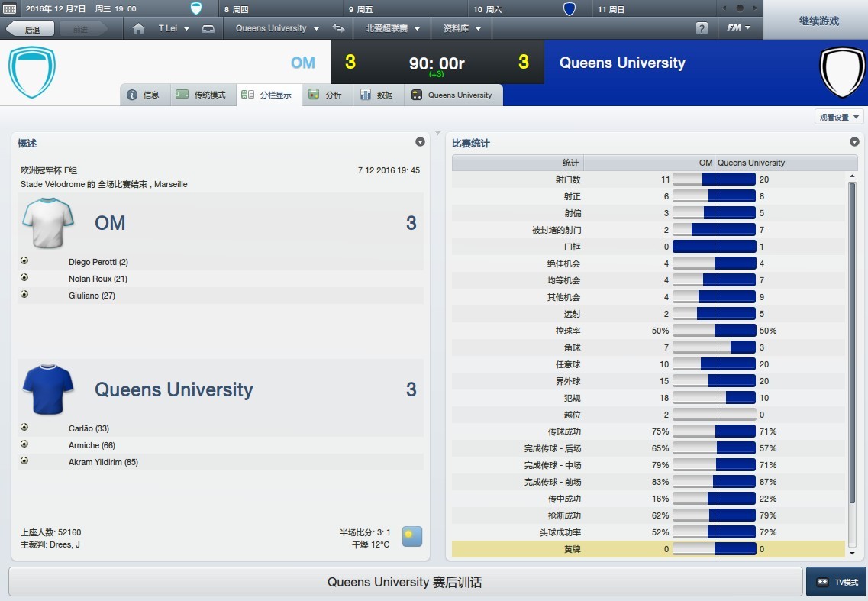Open the 比赛统计 panel options arrow
The height and width of the screenshot is (601, 868).
point(854,142)
